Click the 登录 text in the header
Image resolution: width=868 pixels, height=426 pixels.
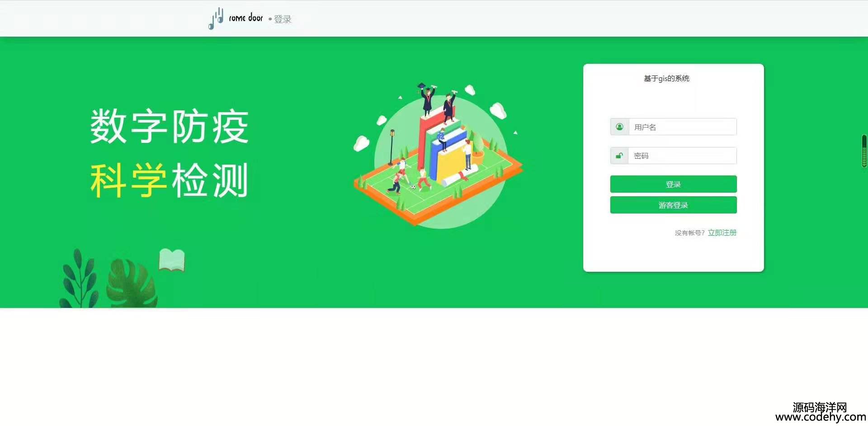coord(283,19)
